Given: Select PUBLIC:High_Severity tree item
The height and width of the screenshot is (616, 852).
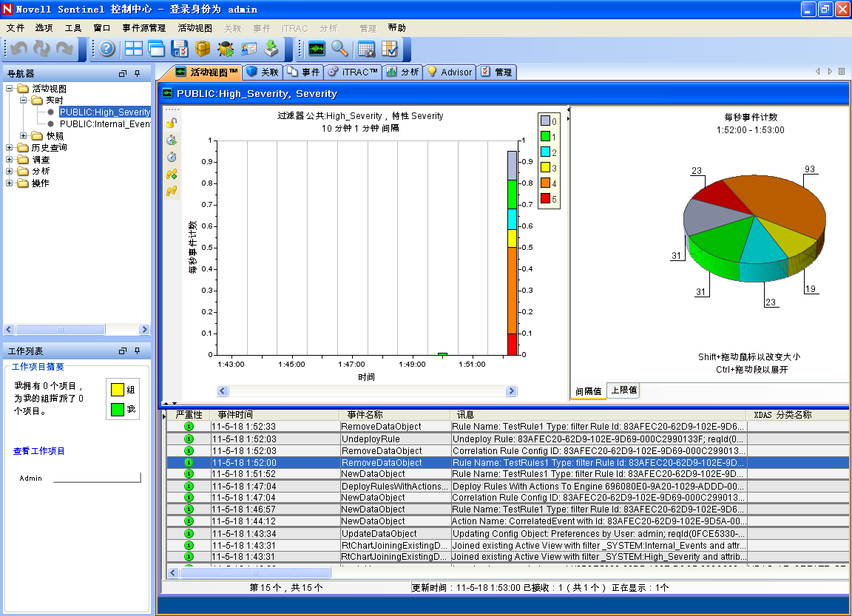Looking at the screenshot, I should pyautogui.click(x=105, y=112).
